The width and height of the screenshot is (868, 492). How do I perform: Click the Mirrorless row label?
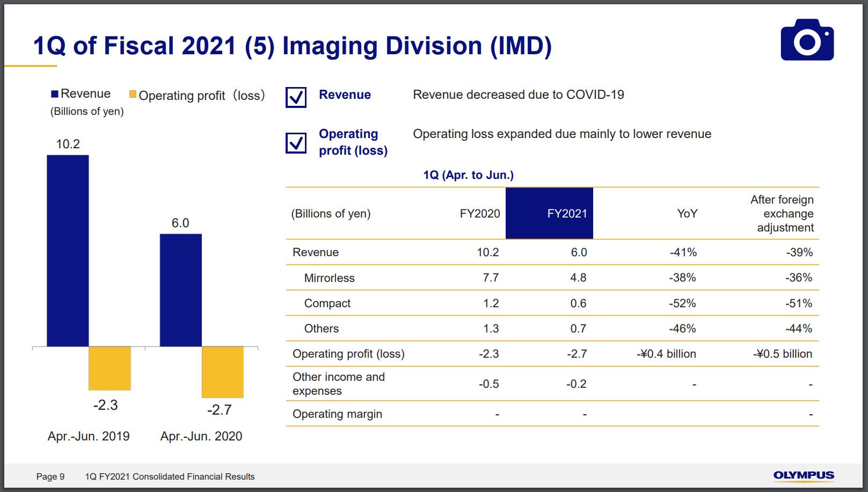click(330, 278)
